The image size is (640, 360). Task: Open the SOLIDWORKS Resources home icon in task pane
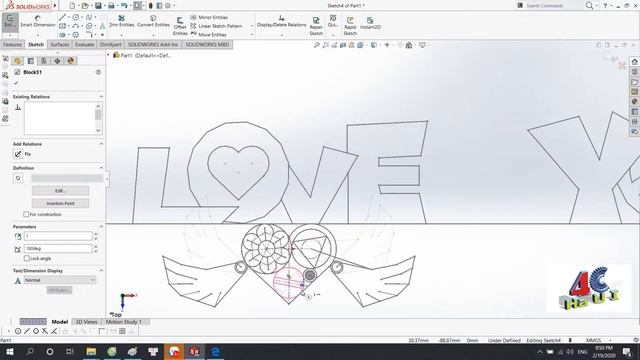(x=634, y=62)
